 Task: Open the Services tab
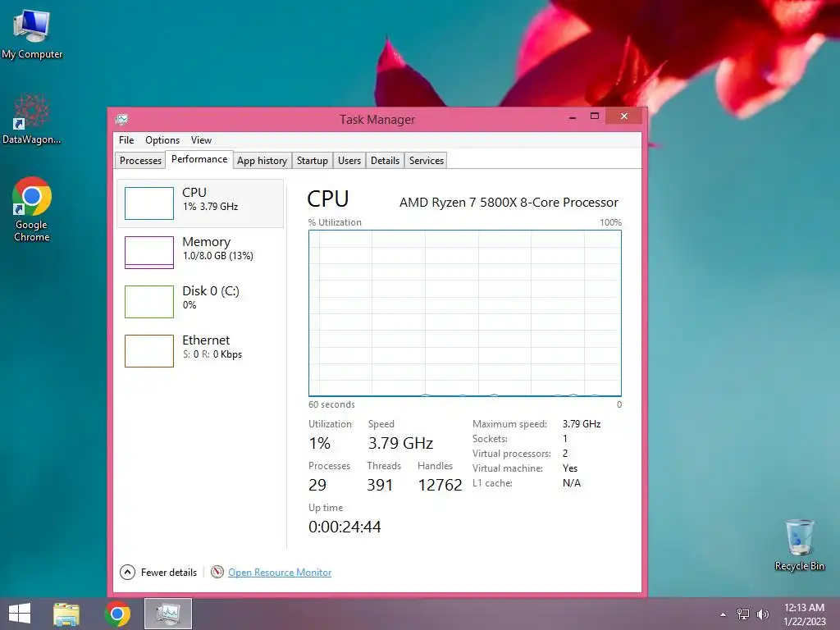tap(427, 161)
